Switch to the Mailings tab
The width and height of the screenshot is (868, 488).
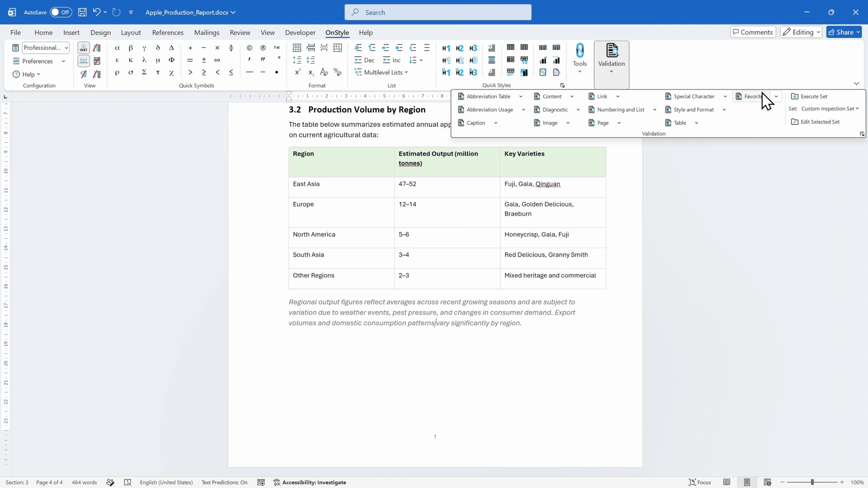pyautogui.click(x=207, y=33)
